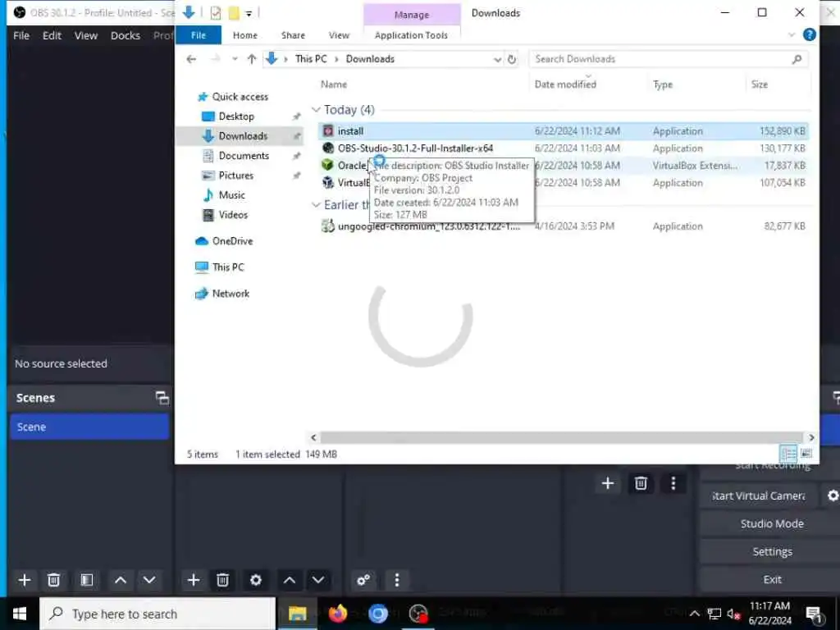
Task: Add a new source in OBS Sources toolbar
Action: tap(194, 580)
